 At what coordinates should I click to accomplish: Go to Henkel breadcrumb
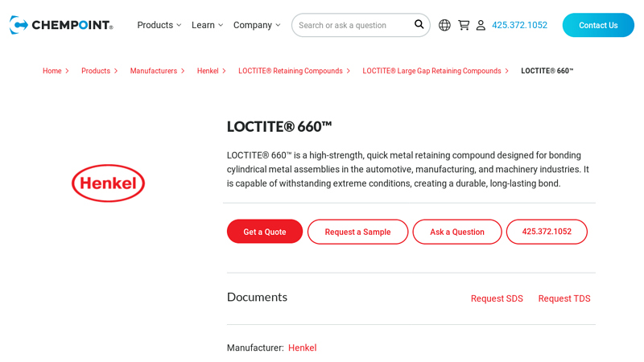click(x=208, y=71)
